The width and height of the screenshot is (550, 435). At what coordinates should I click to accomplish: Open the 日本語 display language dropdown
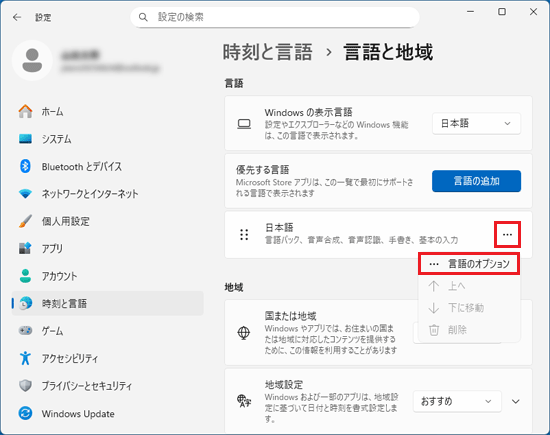click(476, 123)
